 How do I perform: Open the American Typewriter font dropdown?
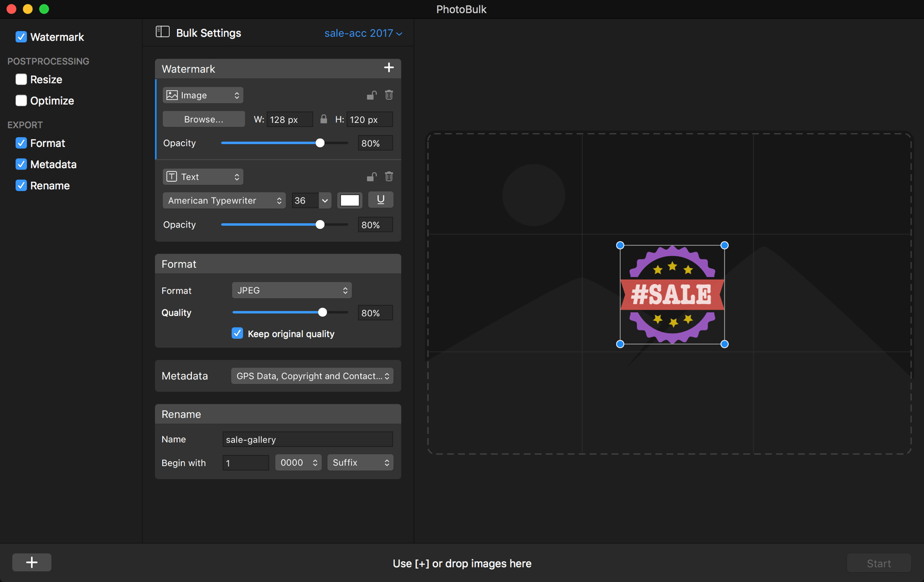click(224, 200)
